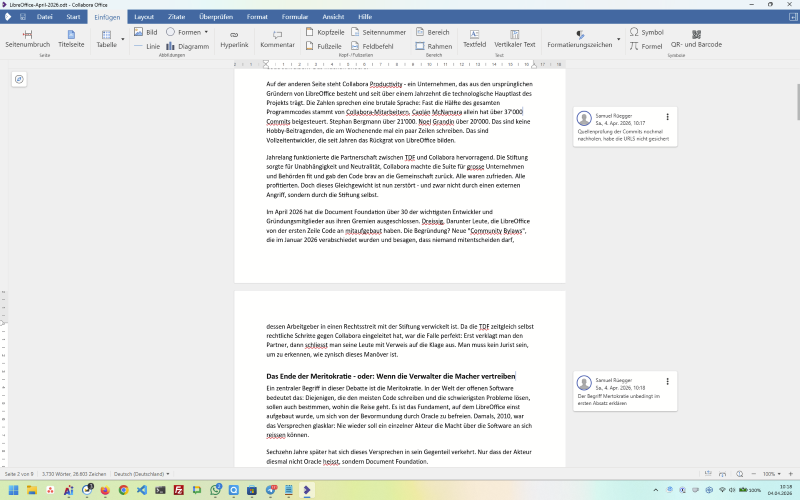Launch Firefox from the taskbar
Viewport: 800px width, 500px height.
click(x=105, y=490)
